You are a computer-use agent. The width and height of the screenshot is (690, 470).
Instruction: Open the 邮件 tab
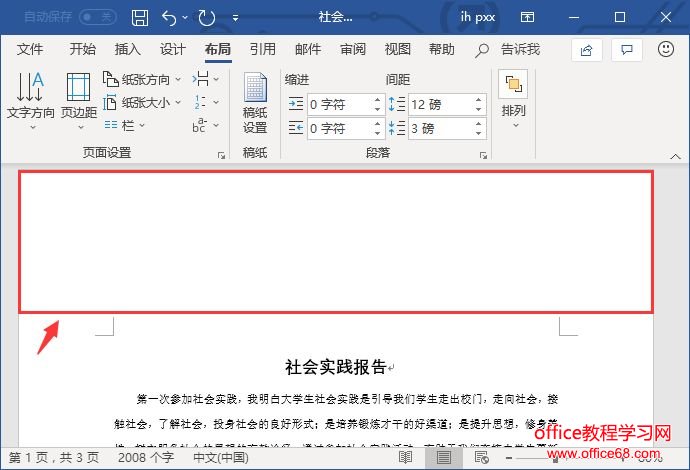point(308,49)
